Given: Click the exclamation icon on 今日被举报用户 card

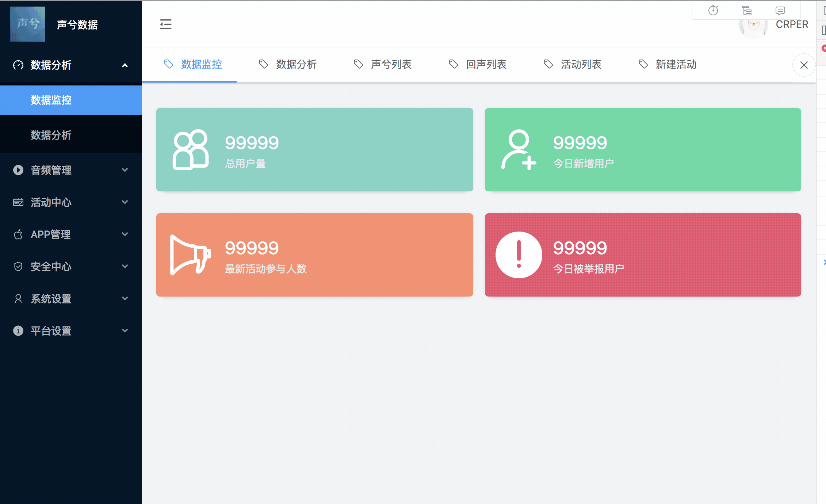Looking at the screenshot, I should coord(519,255).
